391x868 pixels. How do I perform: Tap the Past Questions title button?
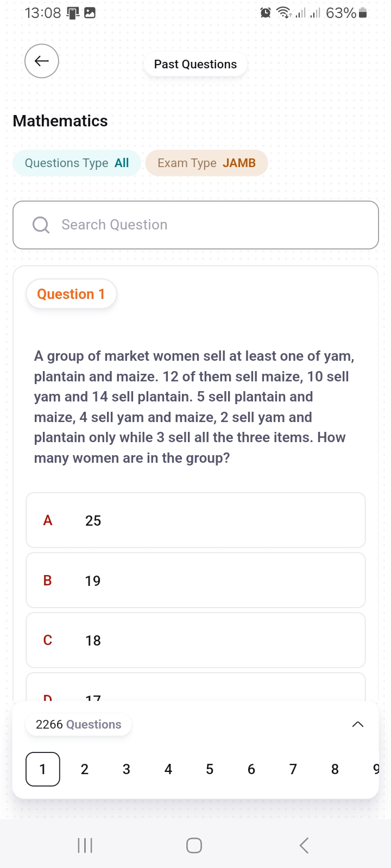tap(195, 64)
